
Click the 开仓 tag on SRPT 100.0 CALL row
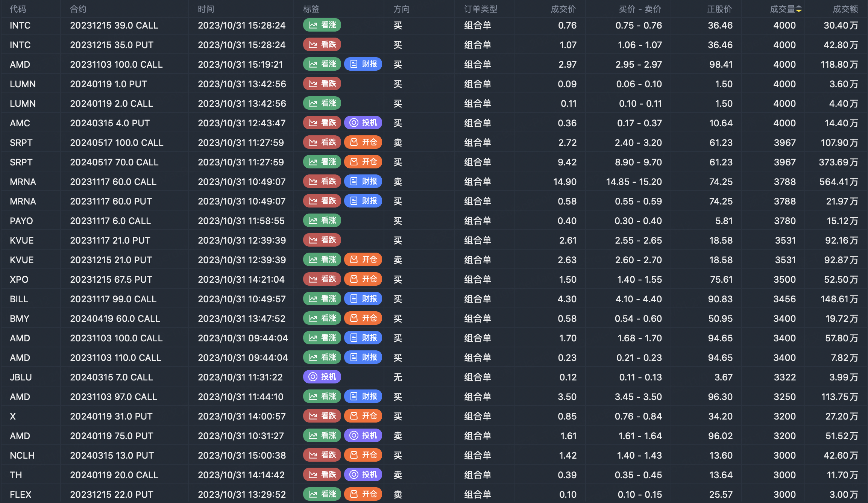(x=363, y=142)
